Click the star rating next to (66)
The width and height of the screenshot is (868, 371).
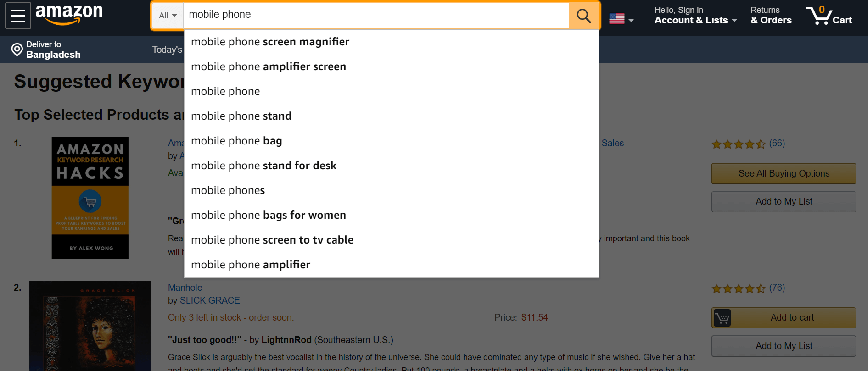tap(738, 144)
